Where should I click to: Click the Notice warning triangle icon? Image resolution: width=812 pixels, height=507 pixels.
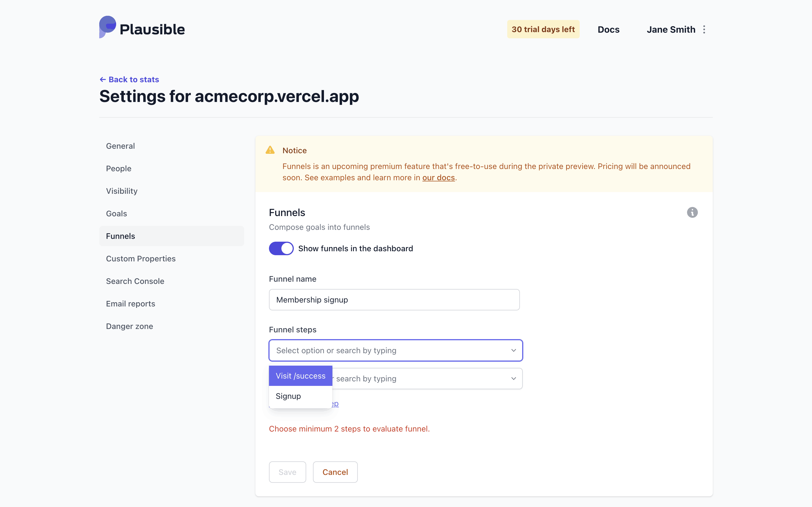pos(270,150)
